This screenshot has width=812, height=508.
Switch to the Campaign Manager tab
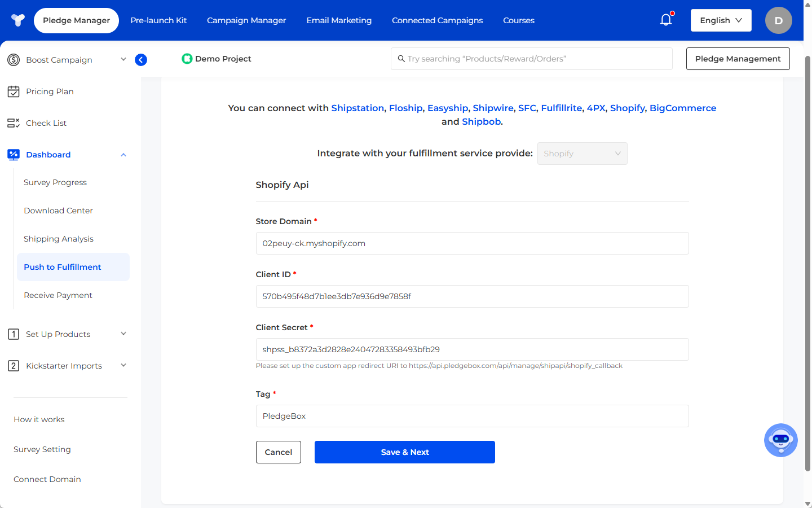pos(246,20)
